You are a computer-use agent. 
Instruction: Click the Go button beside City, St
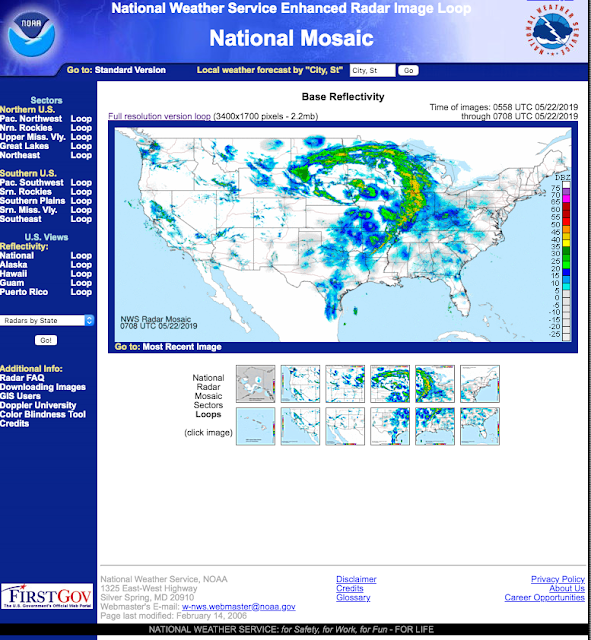[408, 70]
